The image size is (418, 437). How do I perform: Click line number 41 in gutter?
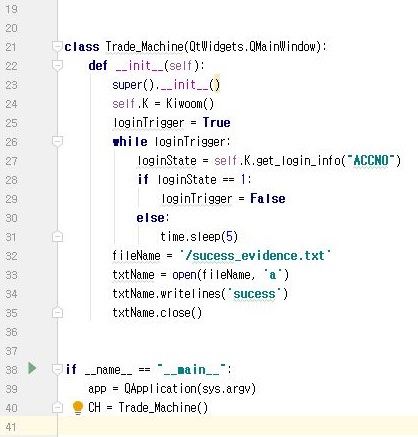point(11,427)
